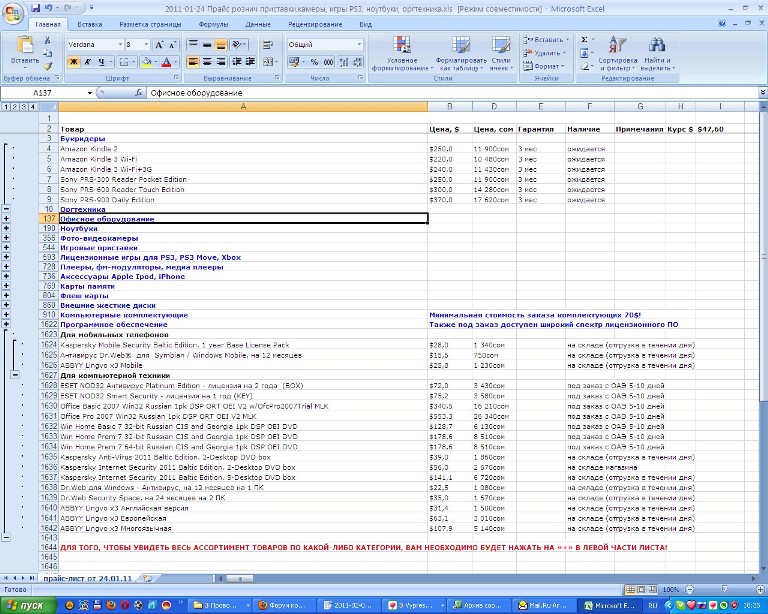
Task: Open the Office button menu
Action: point(12,12)
